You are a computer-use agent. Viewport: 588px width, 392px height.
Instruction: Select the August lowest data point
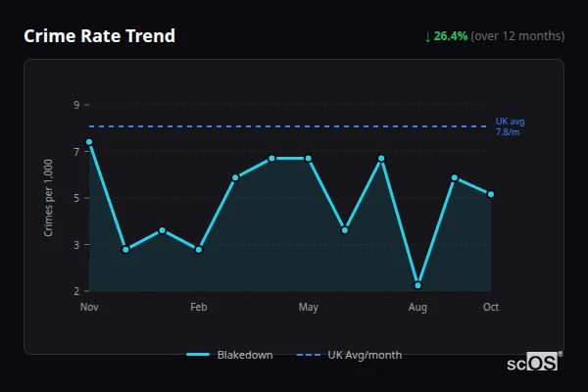coord(417,285)
